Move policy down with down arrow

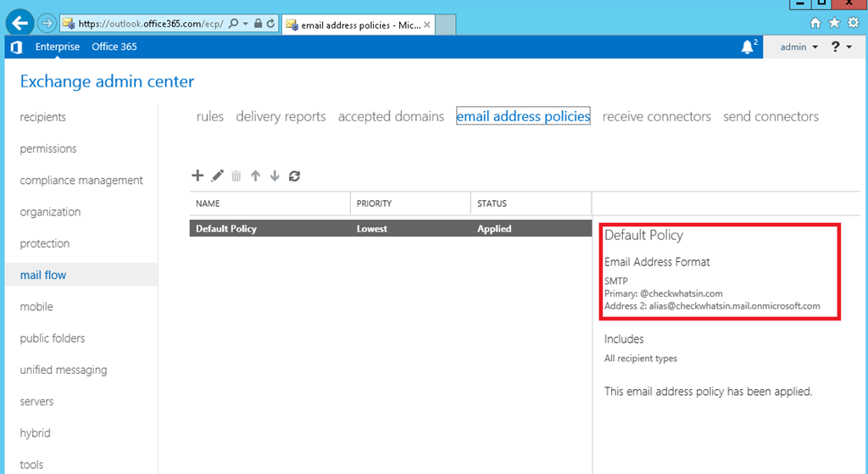click(275, 176)
